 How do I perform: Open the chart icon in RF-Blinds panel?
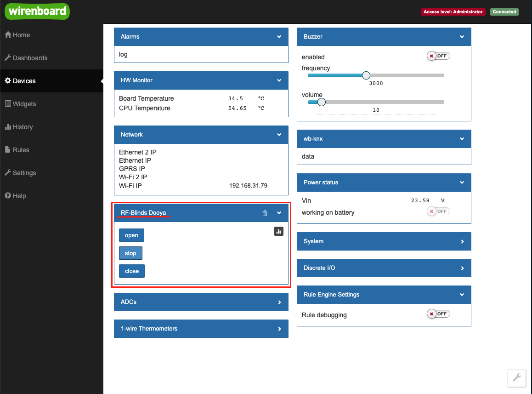(278, 231)
